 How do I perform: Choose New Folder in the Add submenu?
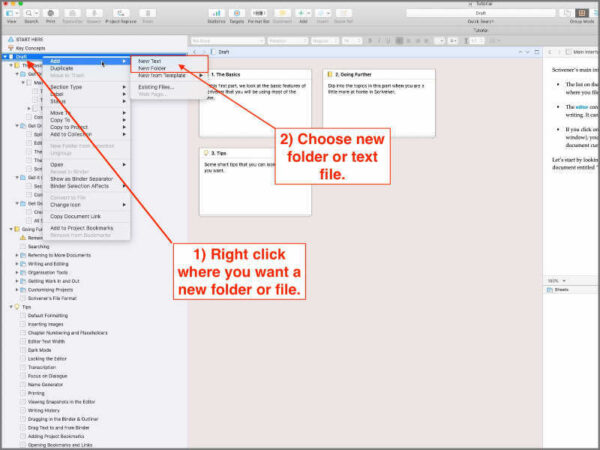point(152,68)
